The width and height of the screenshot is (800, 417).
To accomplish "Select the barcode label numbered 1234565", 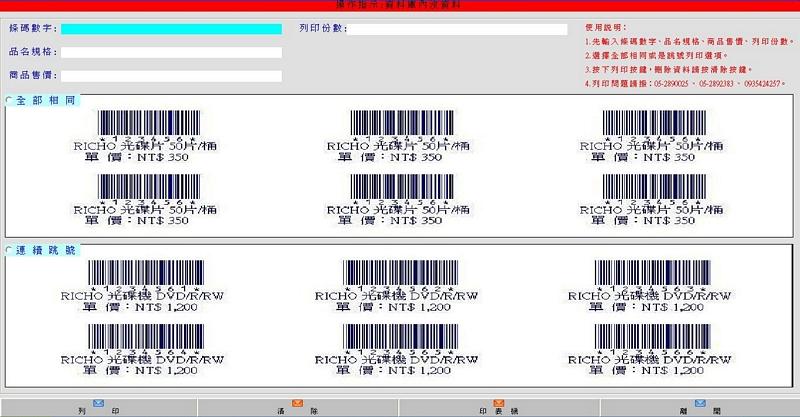I will pyautogui.click(x=396, y=350).
